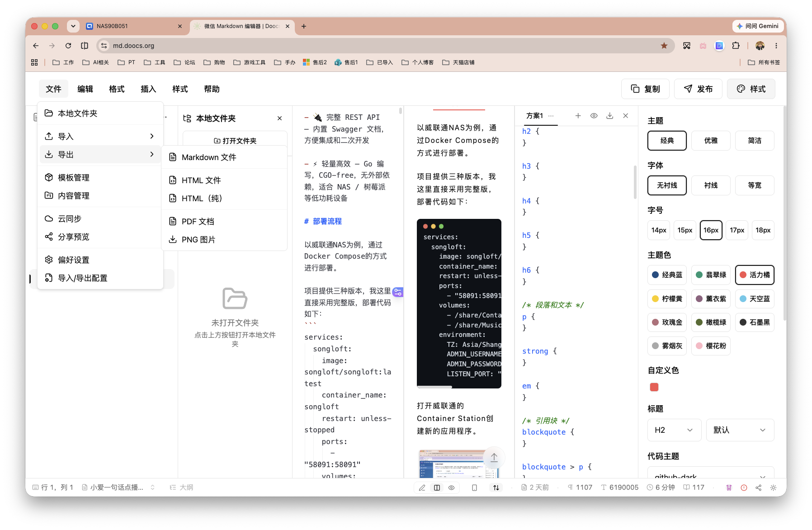The width and height of the screenshot is (812, 530).
Task: Expand the 导出 submenu arrow
Action: (x=152, y=154)
